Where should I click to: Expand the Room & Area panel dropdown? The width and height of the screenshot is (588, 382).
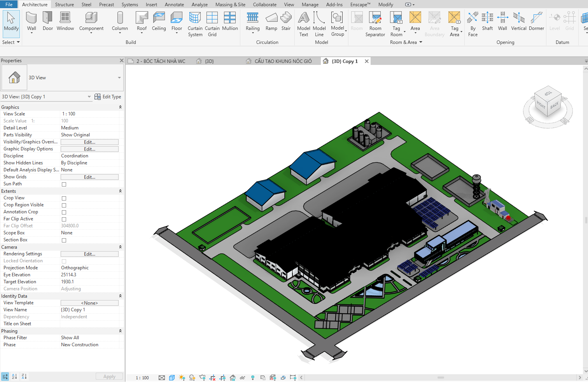(421, 42)
